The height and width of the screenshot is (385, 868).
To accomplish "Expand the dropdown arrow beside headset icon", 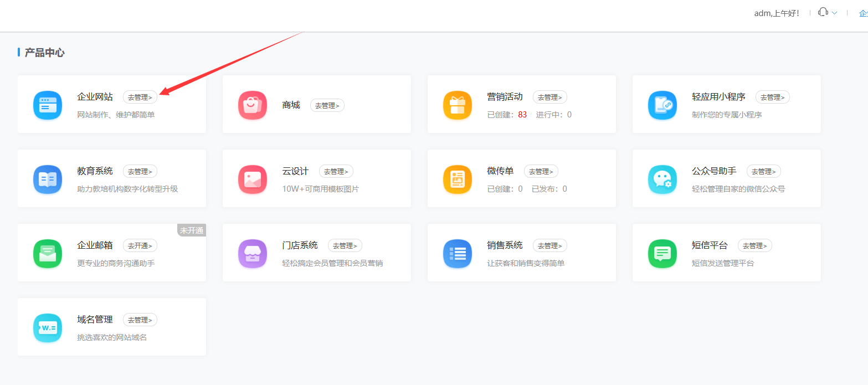I will coord(834,13).
